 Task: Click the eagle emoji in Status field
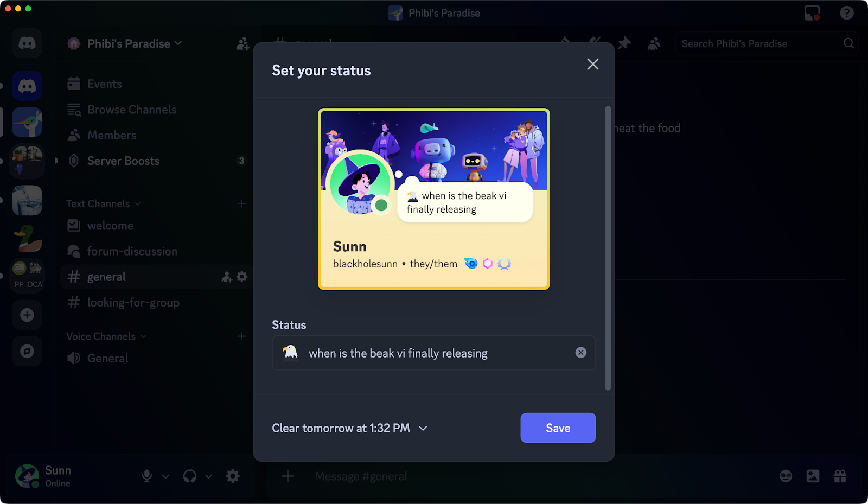(290, 353)
